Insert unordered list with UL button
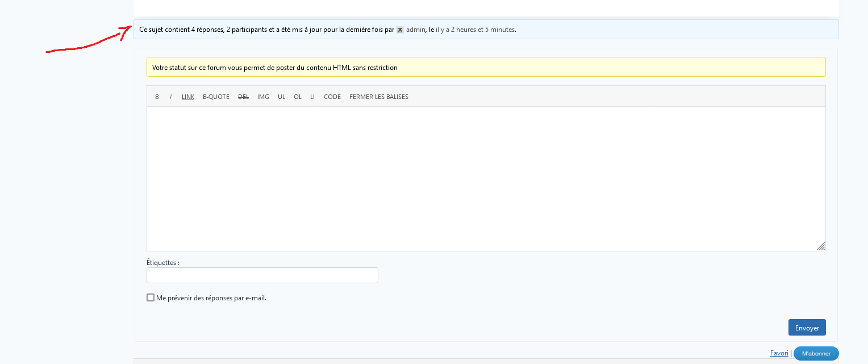Screen dimensions: 868x364 point(281,97)
